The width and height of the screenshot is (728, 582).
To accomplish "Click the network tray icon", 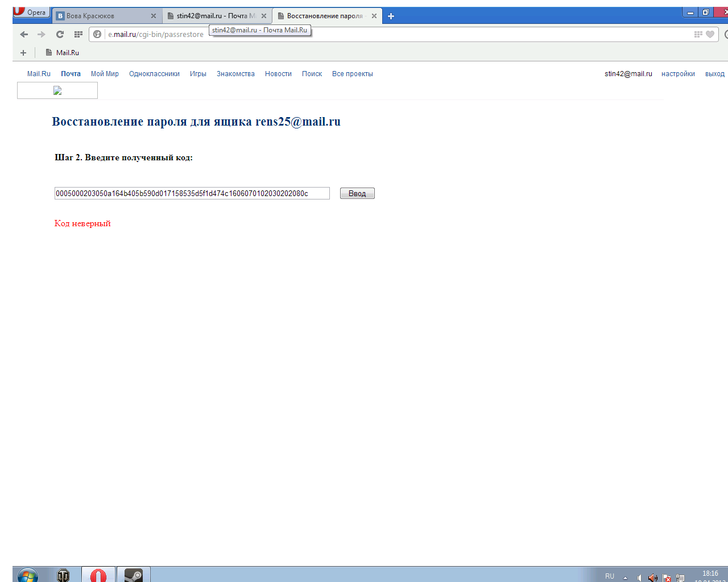I will 680,578.
